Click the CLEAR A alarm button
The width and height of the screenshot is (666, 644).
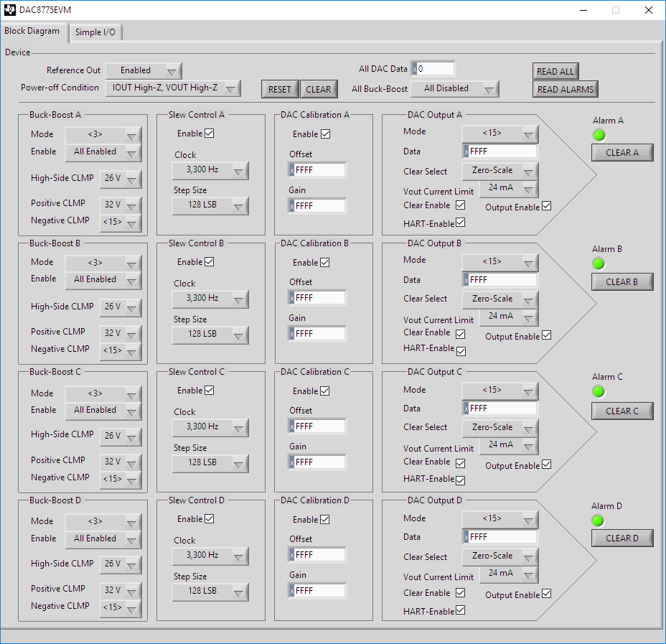coord(622,152)
